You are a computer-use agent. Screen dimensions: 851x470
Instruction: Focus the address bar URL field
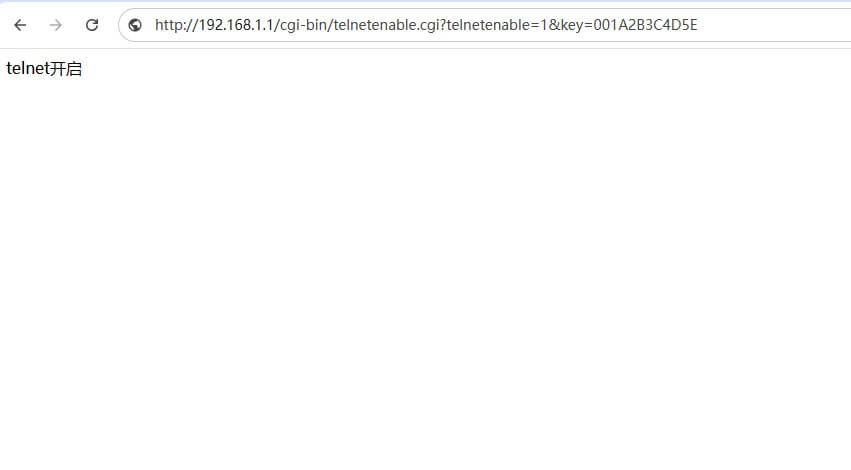tap(485, 25)
